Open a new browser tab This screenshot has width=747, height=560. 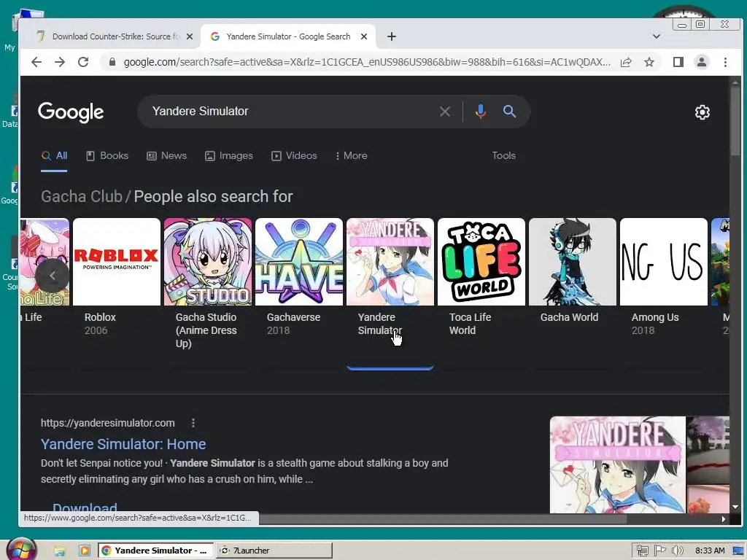point(392,36)
